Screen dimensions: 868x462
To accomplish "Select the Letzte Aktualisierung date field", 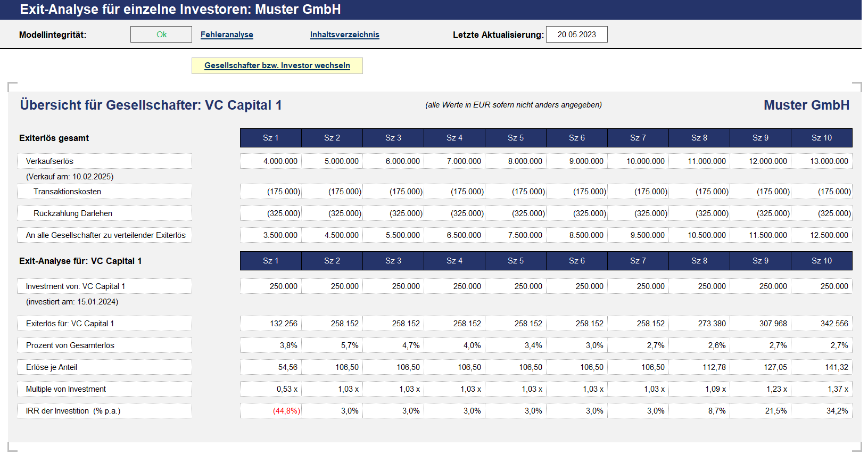I will (577, 35).
